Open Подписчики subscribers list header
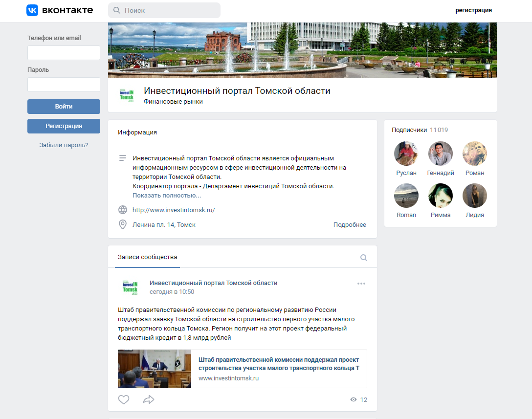 tap(409, 130)
